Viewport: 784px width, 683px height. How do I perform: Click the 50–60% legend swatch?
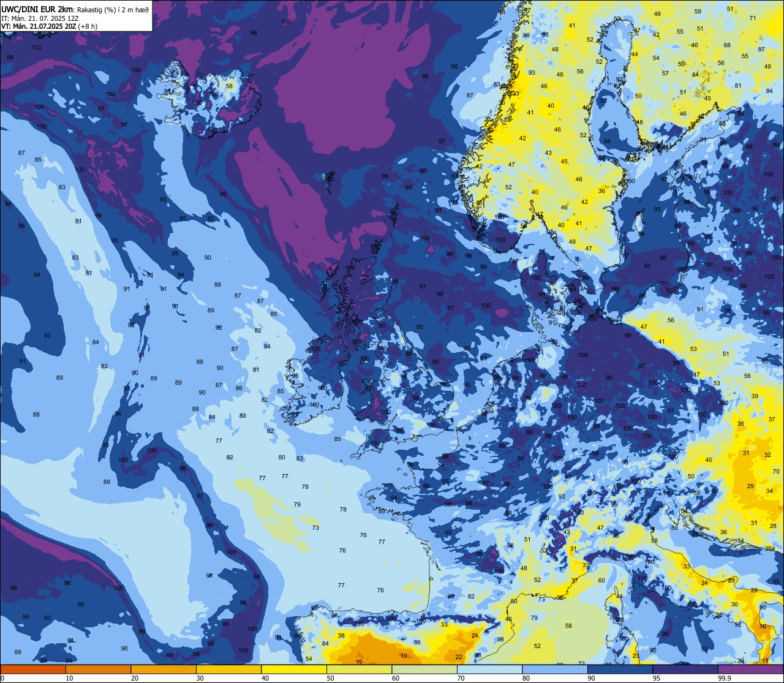[x=359, y=670]
